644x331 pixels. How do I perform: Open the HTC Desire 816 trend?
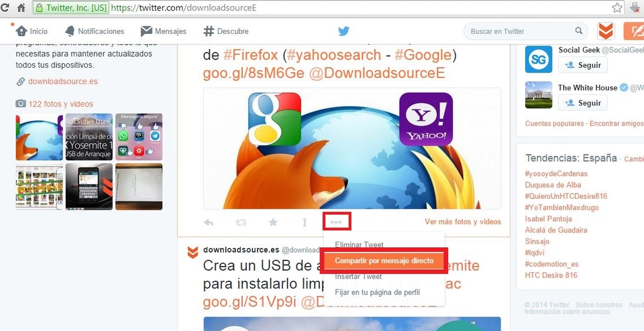(x=551, y=275)
